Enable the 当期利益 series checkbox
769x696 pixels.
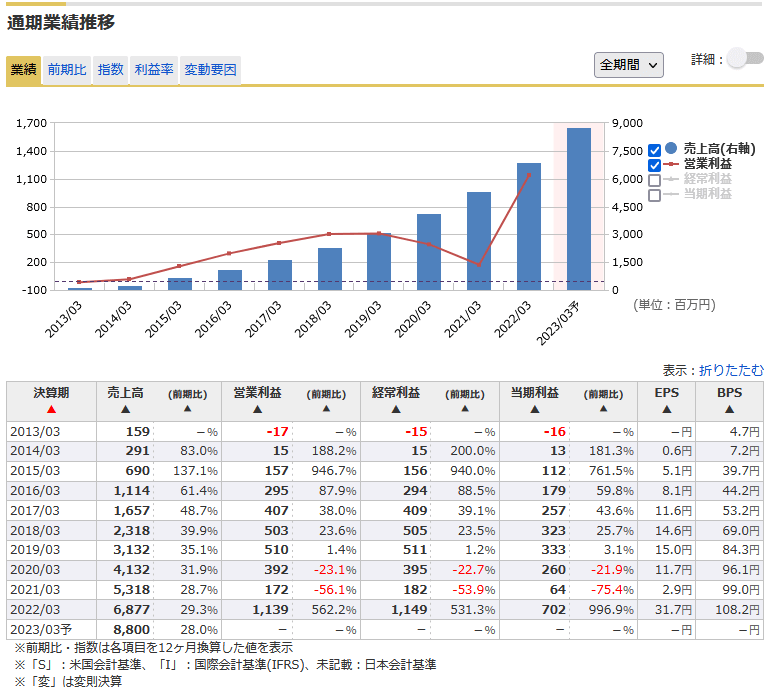pos(655,195)
